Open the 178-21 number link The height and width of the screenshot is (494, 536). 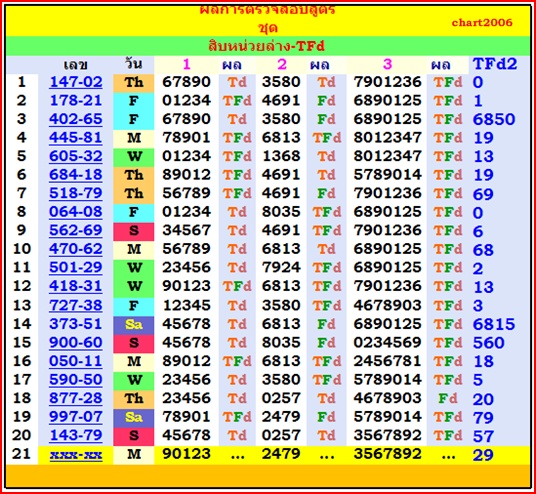[76, 101]
